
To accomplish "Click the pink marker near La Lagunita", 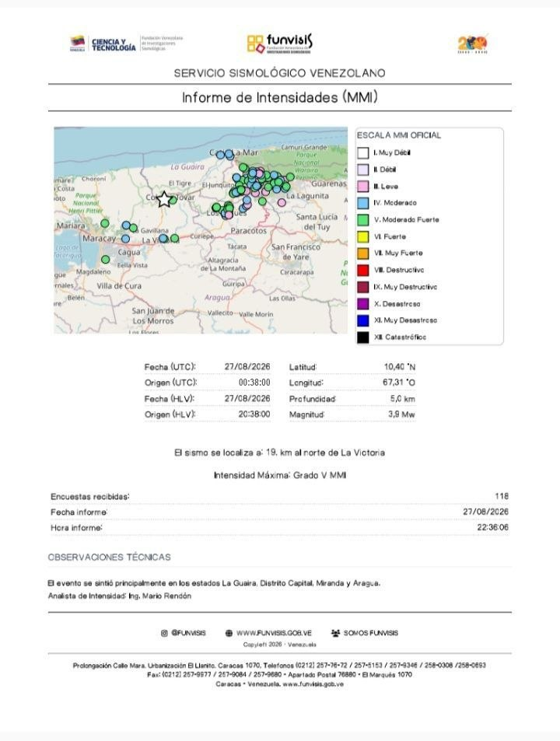I will [x=282, y=203].
